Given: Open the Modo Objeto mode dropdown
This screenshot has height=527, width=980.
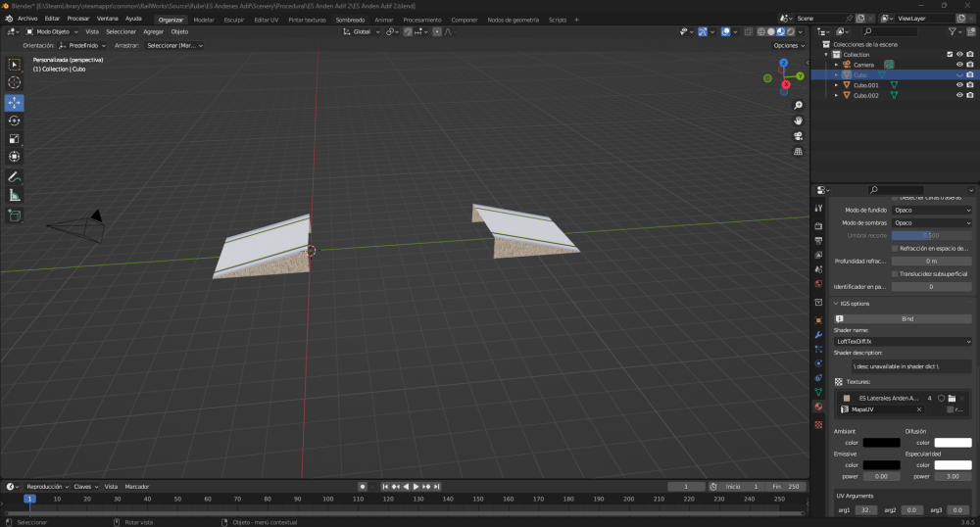Looking at the screenshot, I should coord(53,31).
